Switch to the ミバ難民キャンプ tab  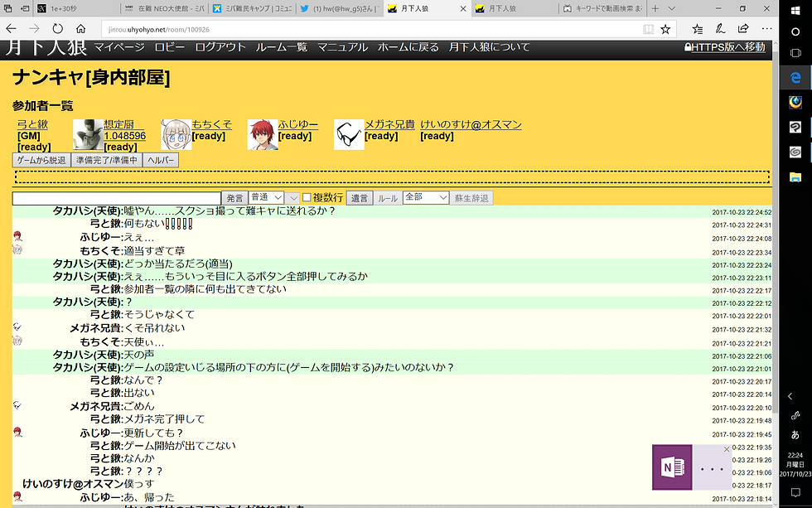click(251, 8)
